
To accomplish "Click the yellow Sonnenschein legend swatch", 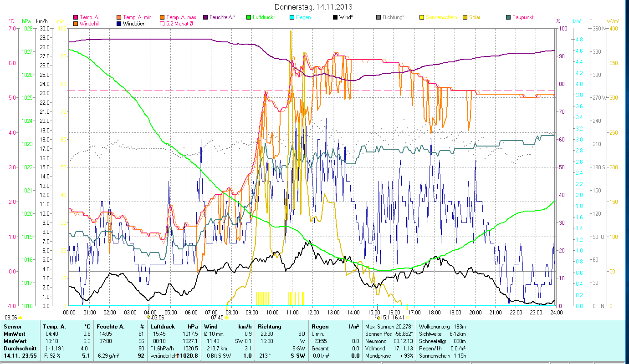I will [x=421, y=17].
